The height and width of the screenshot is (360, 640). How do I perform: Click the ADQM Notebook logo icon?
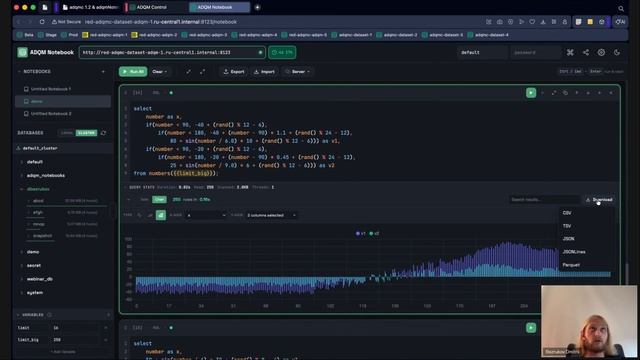pyautogui.click(x=22, y=52)
